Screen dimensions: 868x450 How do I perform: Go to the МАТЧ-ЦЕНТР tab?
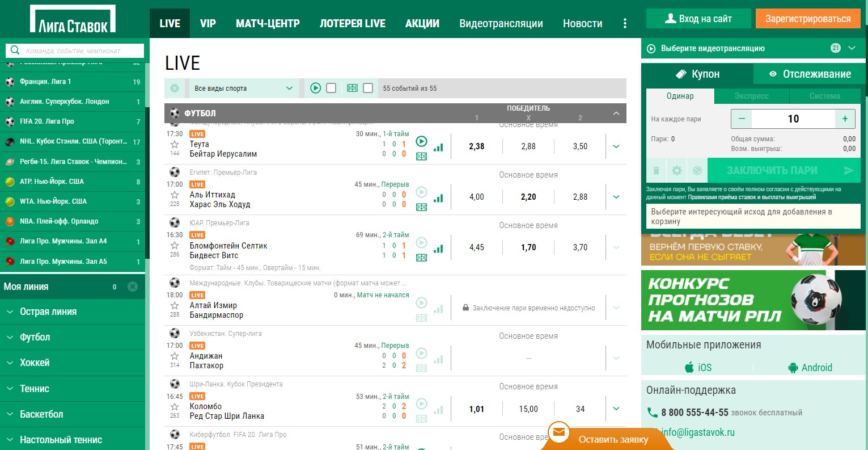[x=268, y=23]
